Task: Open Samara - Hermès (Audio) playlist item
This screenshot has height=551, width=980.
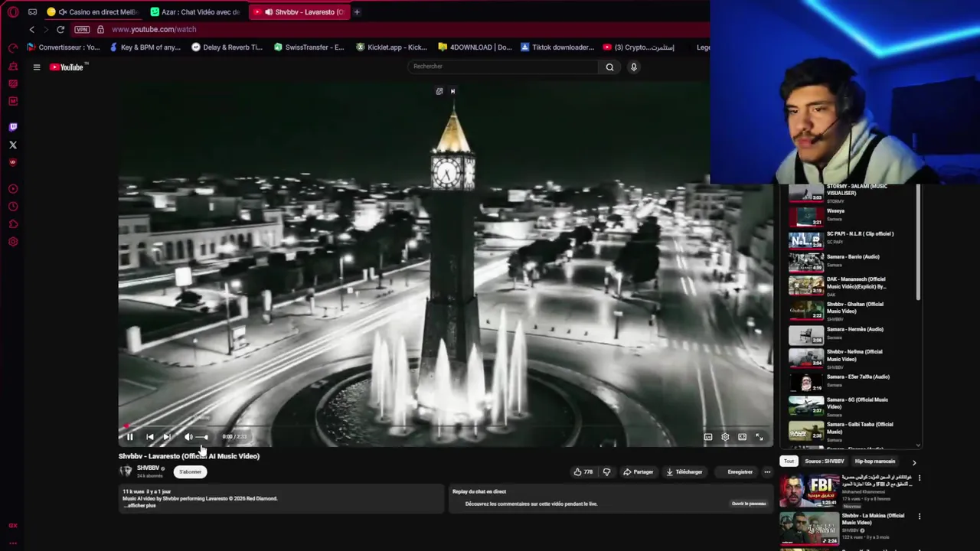Action: coord(851,334)
